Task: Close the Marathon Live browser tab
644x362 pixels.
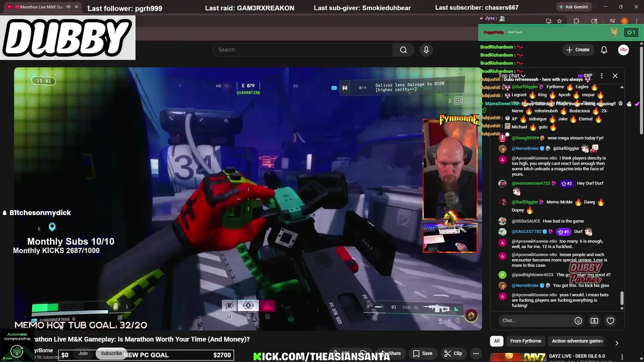Action: tap(76, 7)
